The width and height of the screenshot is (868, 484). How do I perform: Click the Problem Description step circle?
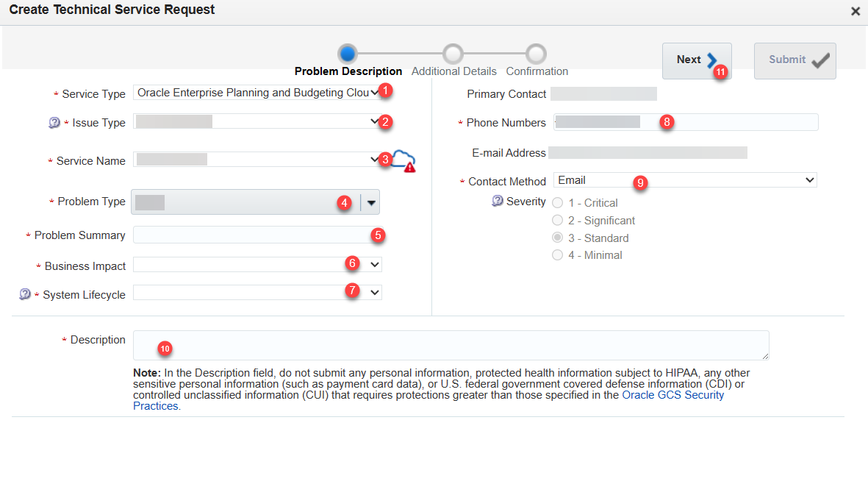348,53
